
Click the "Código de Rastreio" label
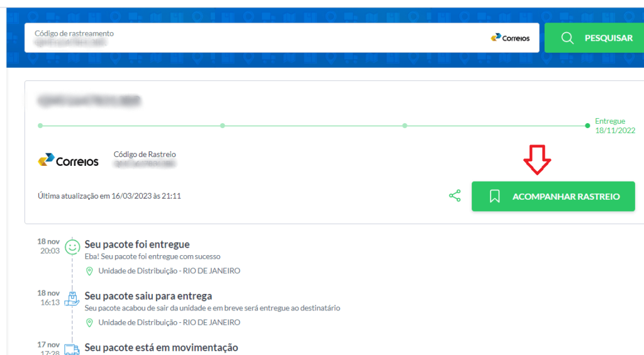click(145, 155)
